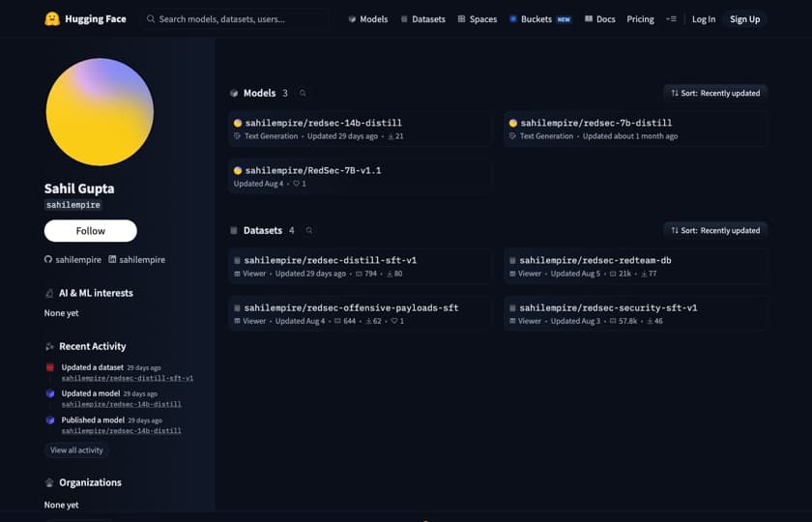Click the cube icon beside Updated a model

click(x=50, y=393)
